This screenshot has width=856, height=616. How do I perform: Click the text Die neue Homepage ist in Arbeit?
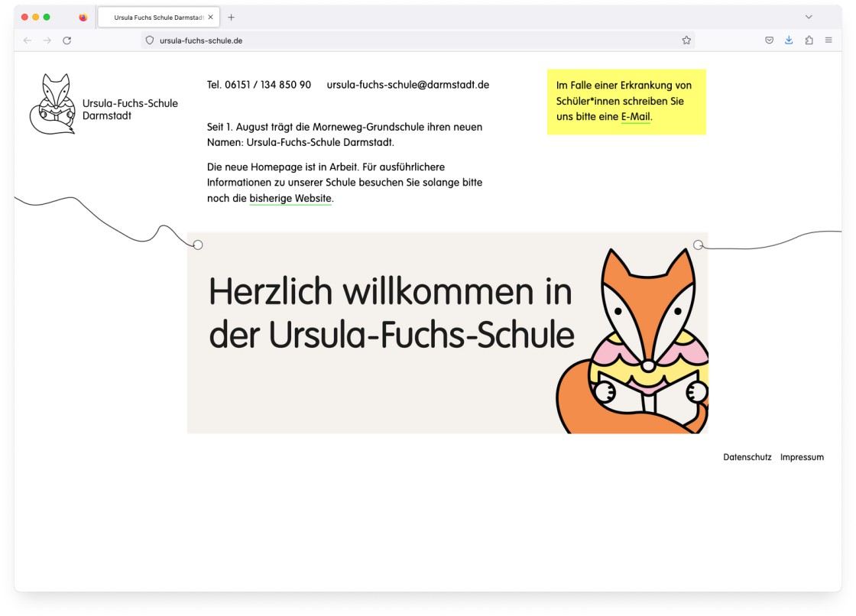tap(282, 167)
